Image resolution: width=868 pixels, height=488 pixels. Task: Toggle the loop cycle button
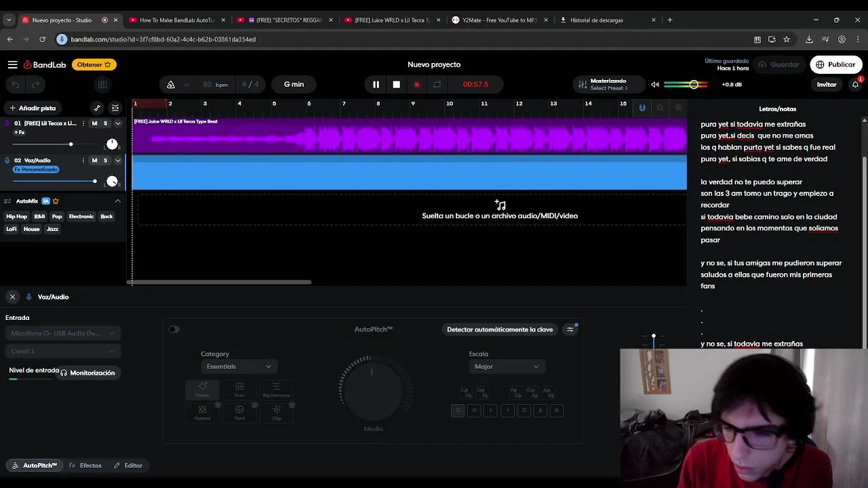(437, 85)
